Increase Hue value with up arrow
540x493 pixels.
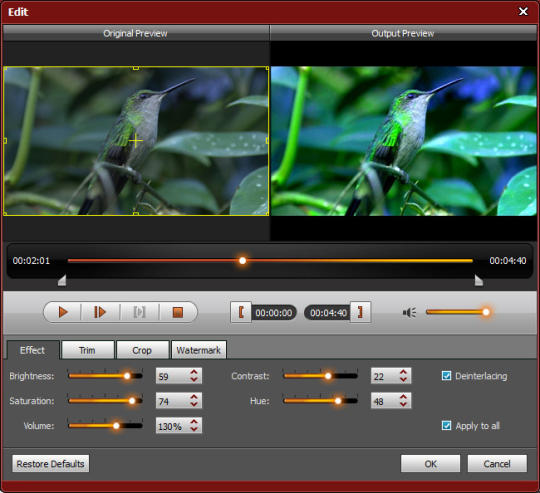click(403, 397)
